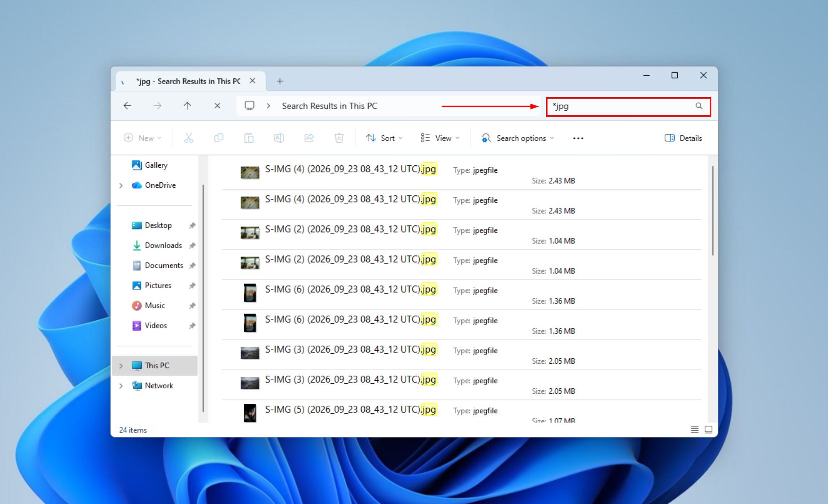Open the New dropdown menu
Image resolution: width=828 pixels, height=504 pixels.
[143, 138]
